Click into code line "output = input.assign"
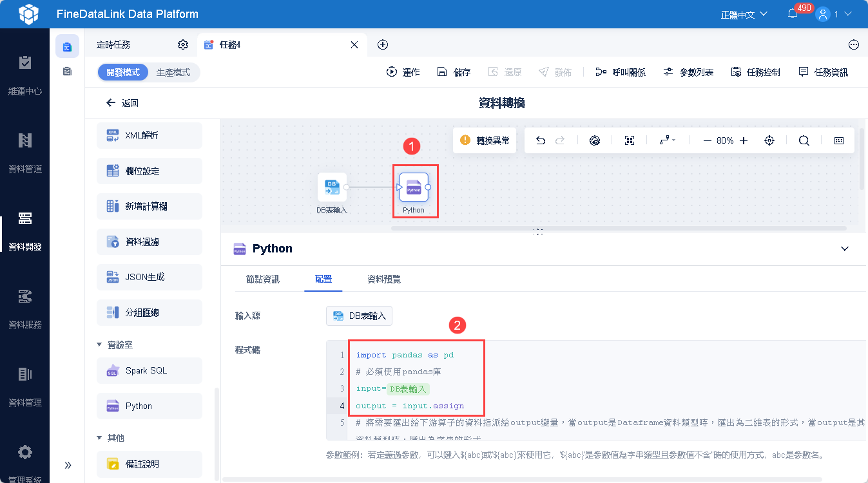The image size is (868, 483). [410, 406]
